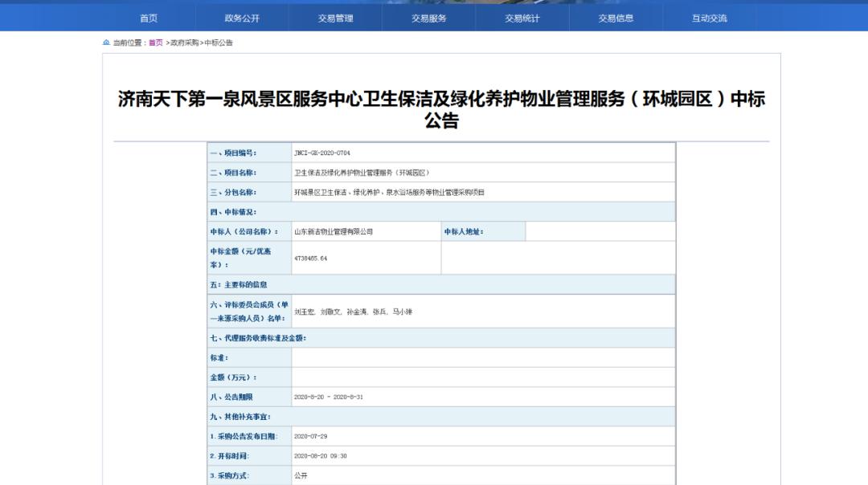Open the 政务公开 navigation menu

tap(242, 18)
